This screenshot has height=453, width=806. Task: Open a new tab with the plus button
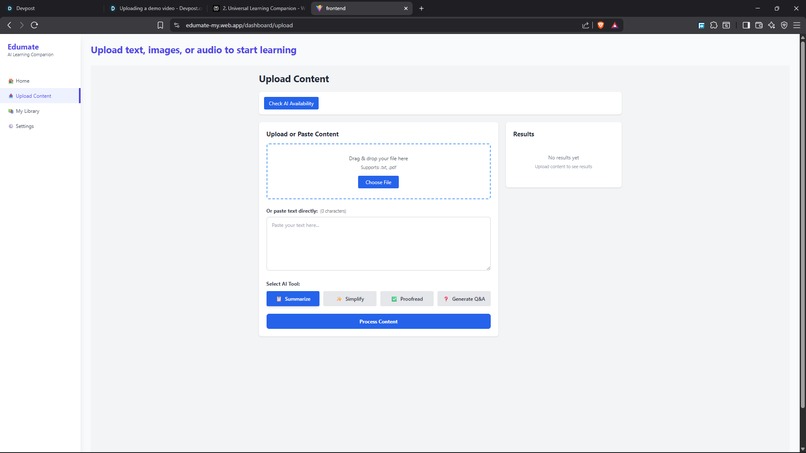pos(422,8)
